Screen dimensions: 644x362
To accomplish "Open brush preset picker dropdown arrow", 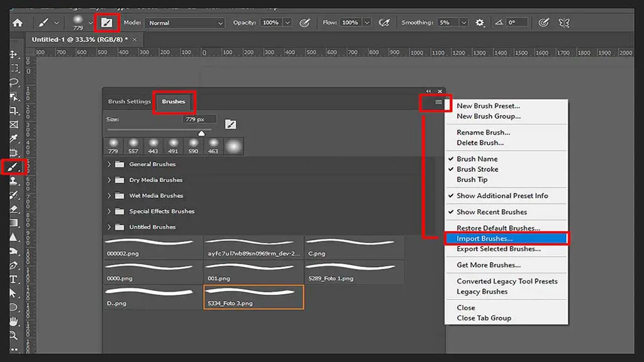I will 91,23.
